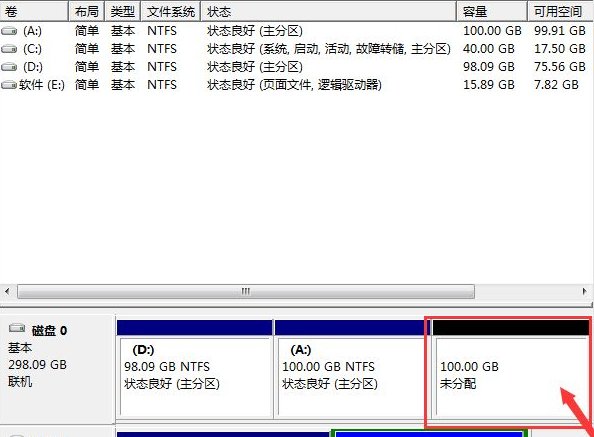Viewport: 594px width, 437px height.
Task: Click the 类型 column header
Action: tap(122, 11)
